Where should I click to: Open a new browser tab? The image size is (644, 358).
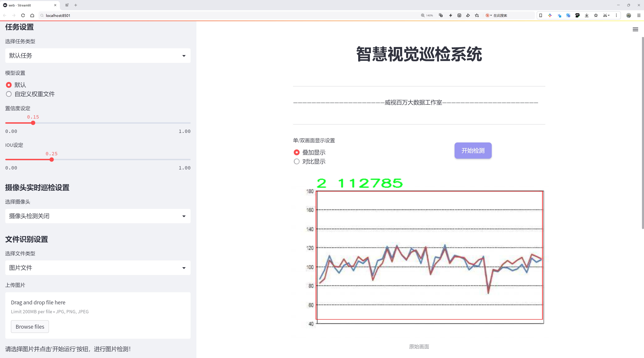point(76,5)
